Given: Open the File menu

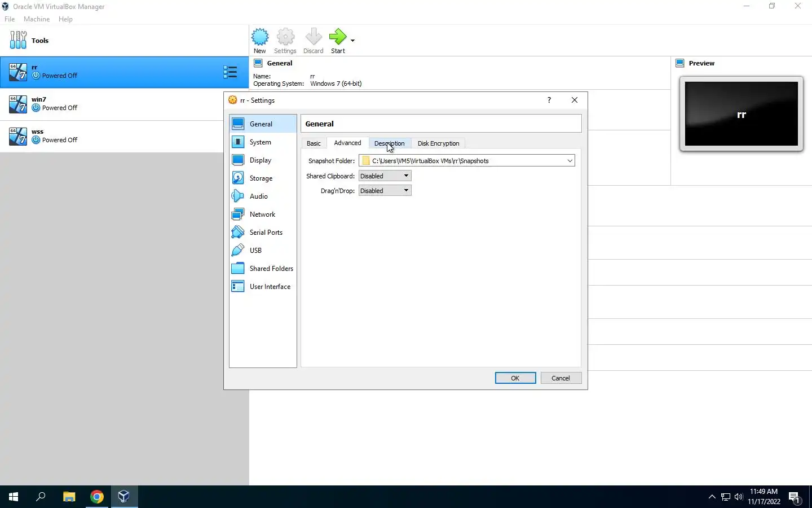Looking at the screenshot, I should (x=10, y=19).
